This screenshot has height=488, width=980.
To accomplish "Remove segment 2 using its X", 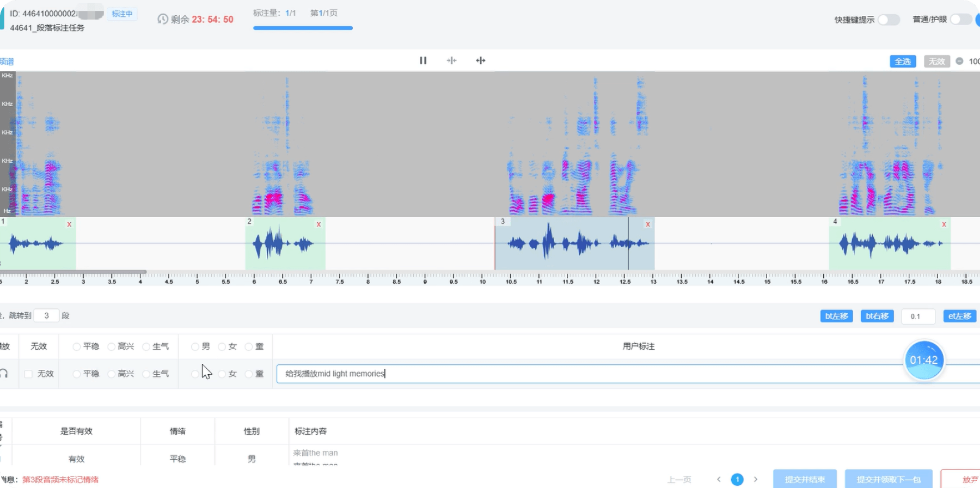I will pos(318,224).
